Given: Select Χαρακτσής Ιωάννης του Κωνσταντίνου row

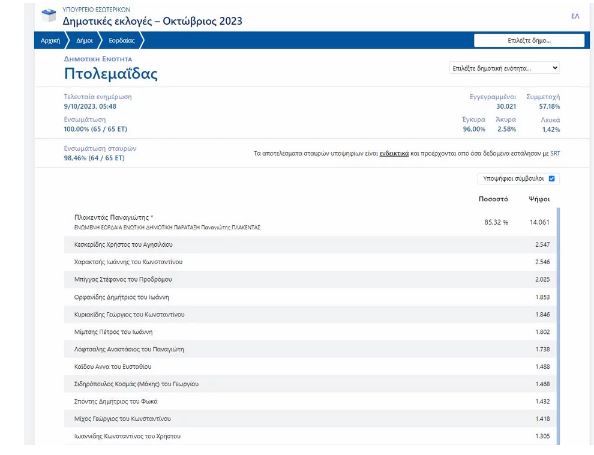Looking at the screenshot, I should tap(310, 262).
